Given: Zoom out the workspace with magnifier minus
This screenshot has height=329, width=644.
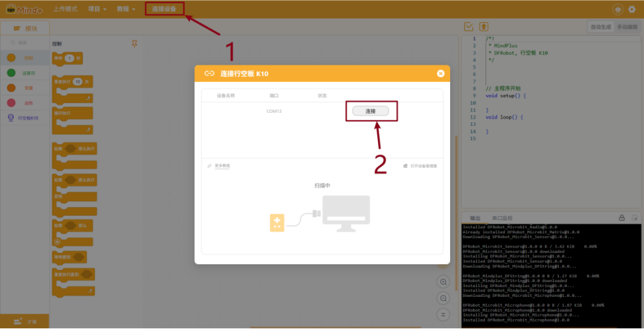Looking at the screenshot, I should 443,299.
